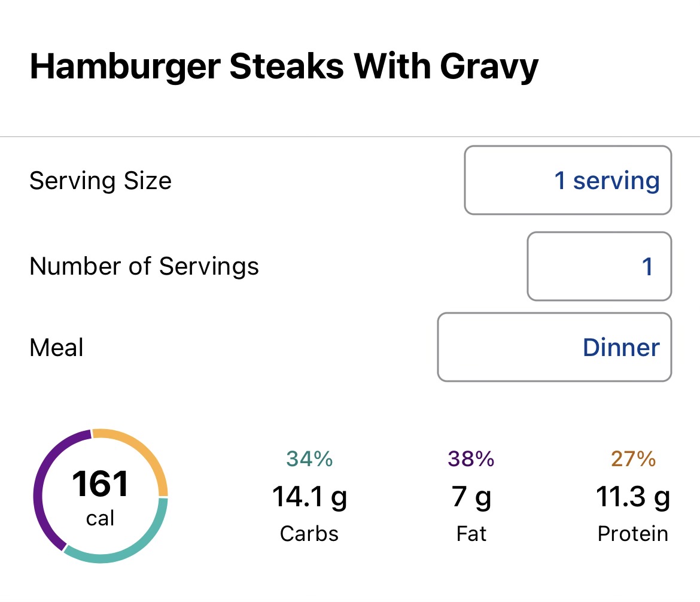The width and height of the screenshot is (700, 602).
Task: Tap the 11.3 g protein amount
Action: click(633, 497)
